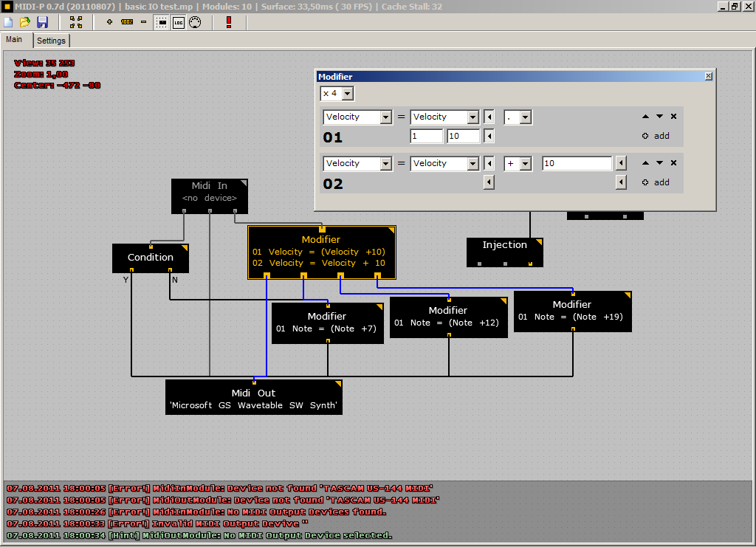Toggle the LOG panel button
The height and width of the screenshot is (547, 756).
tap(179, 22)
